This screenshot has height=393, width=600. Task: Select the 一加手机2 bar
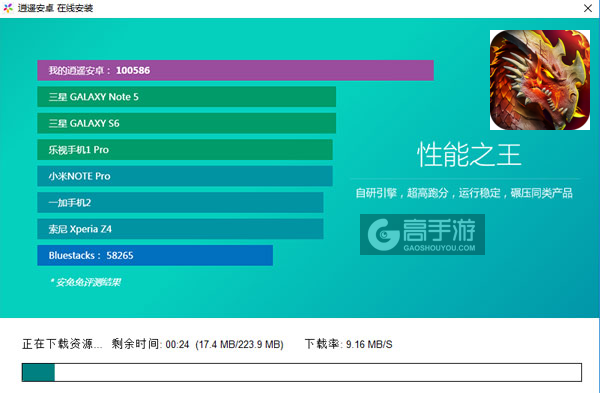(x=180, y=202)
